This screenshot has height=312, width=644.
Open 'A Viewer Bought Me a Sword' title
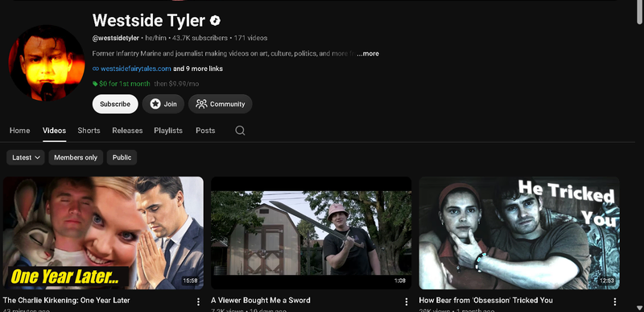[x=260, y=300]
